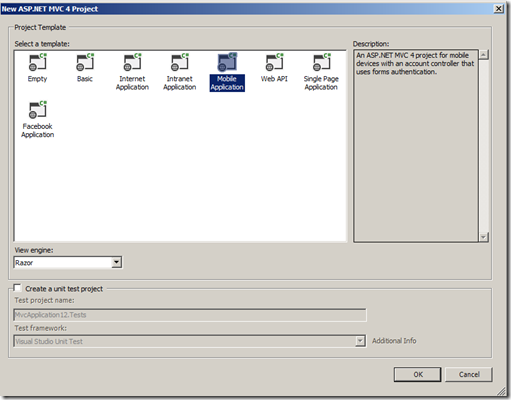
Task: Click the description text about mobile devices
Action: pos(415,63)
